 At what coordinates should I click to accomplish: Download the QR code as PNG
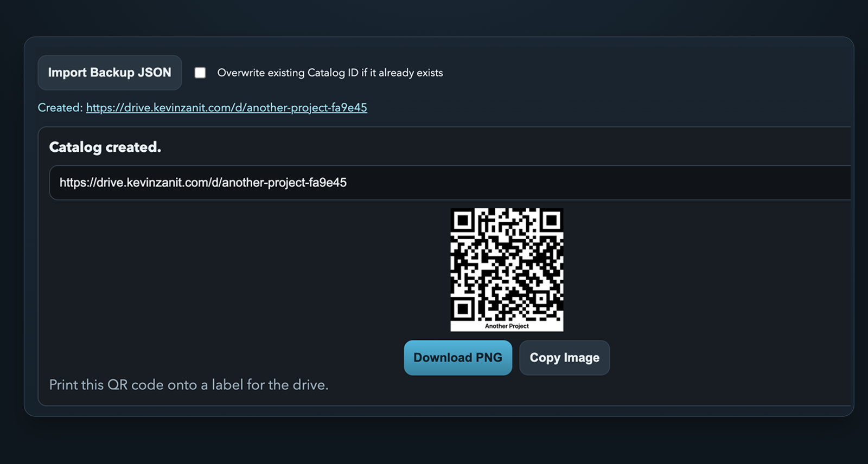(458, 358)
